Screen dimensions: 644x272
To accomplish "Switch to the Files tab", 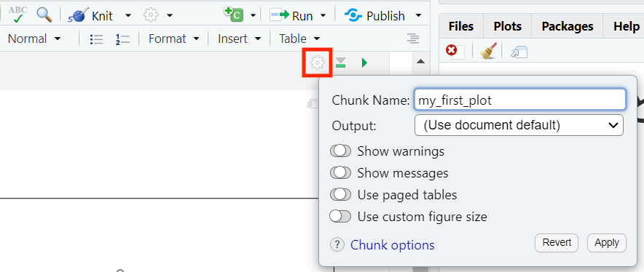I will (x=461, y=26).
